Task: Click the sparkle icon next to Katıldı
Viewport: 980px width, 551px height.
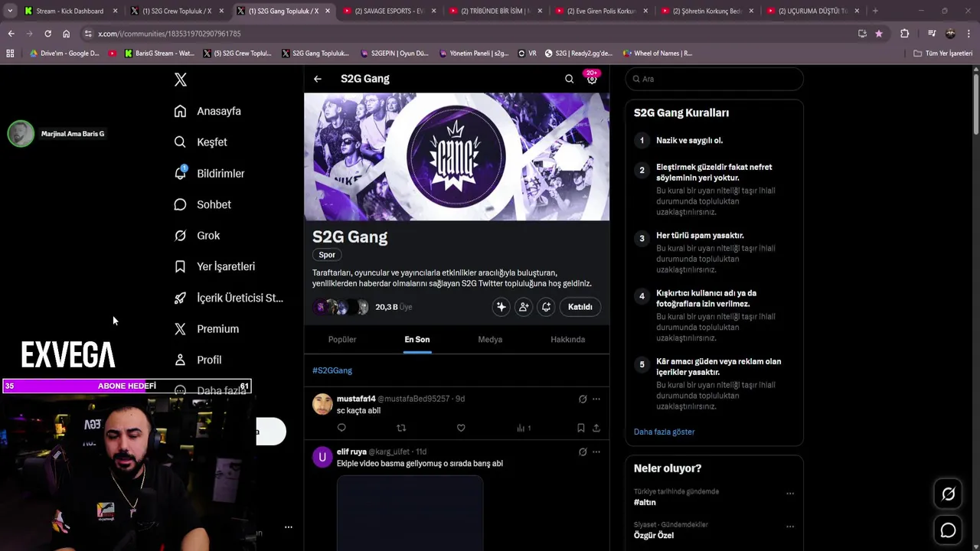Action: point(501,307)
